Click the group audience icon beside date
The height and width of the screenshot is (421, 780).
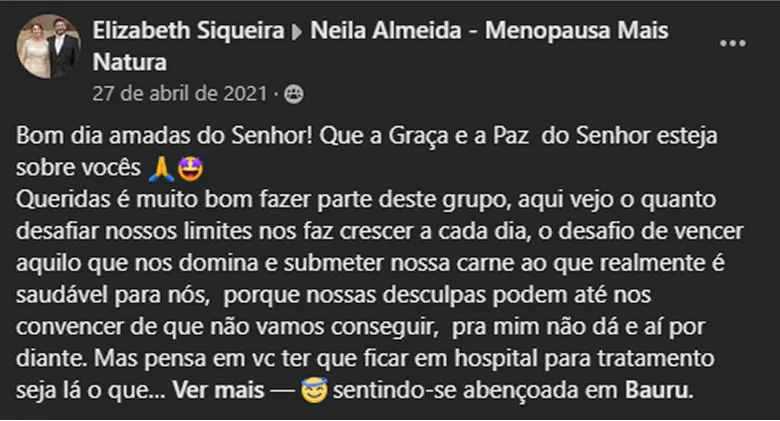pyautogui.click(x=293, y=94)
